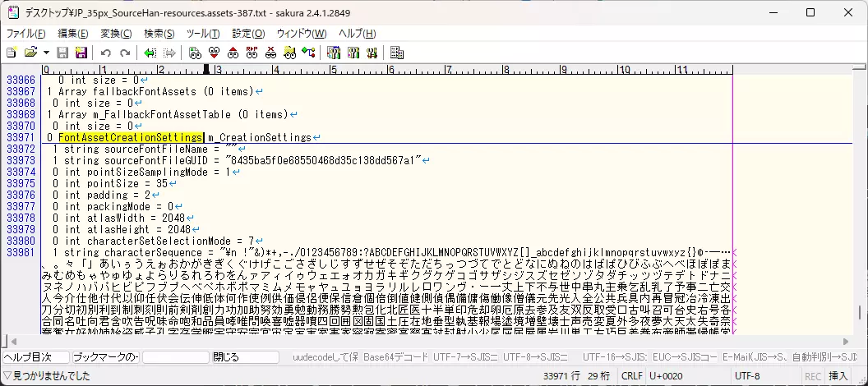Click the Undo arrow icon
This screenshot has width=868, height=386.
pos(106,53)
